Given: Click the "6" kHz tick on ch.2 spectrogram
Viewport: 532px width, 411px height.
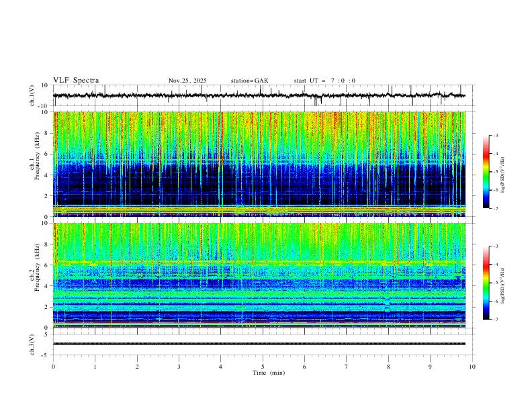Looking at the screenshot, I should pyautogui.click(x=46, y=265).
